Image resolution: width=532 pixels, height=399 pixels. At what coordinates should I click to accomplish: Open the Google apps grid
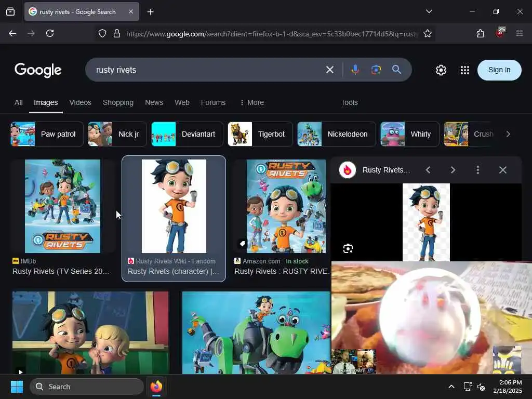click(465, 70)
